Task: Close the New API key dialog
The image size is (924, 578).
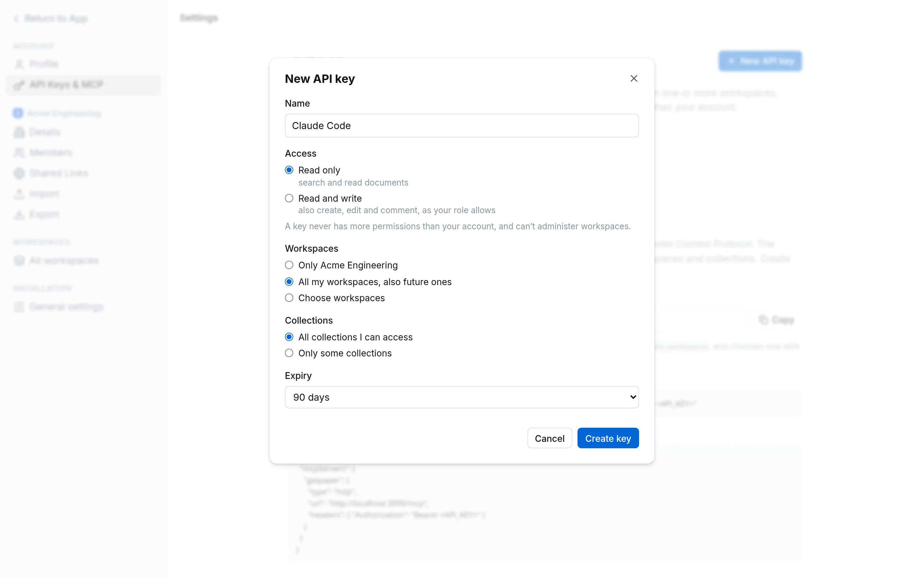Action: [634, 78]
